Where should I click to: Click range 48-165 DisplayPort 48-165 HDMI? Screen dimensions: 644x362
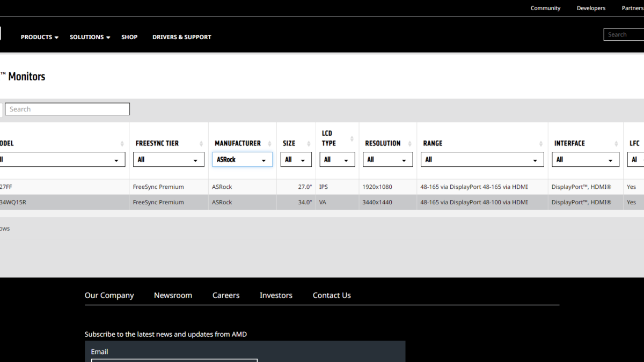pos(482,187)
